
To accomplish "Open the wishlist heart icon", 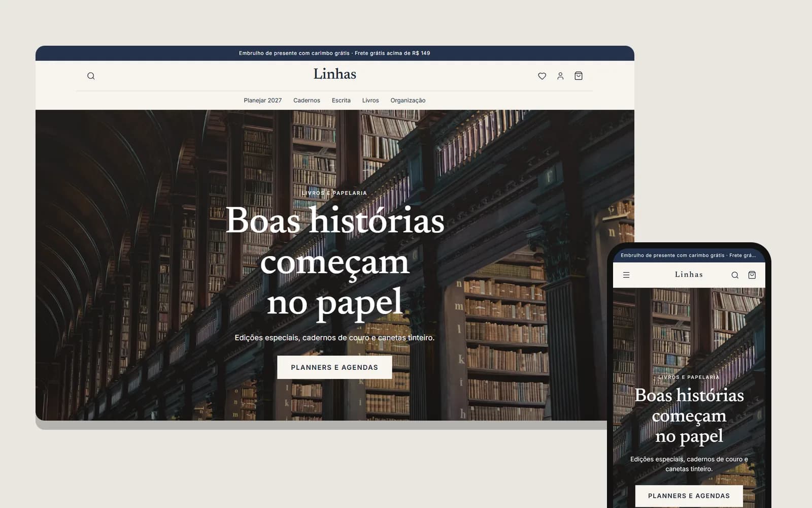I will coord(542,76).
